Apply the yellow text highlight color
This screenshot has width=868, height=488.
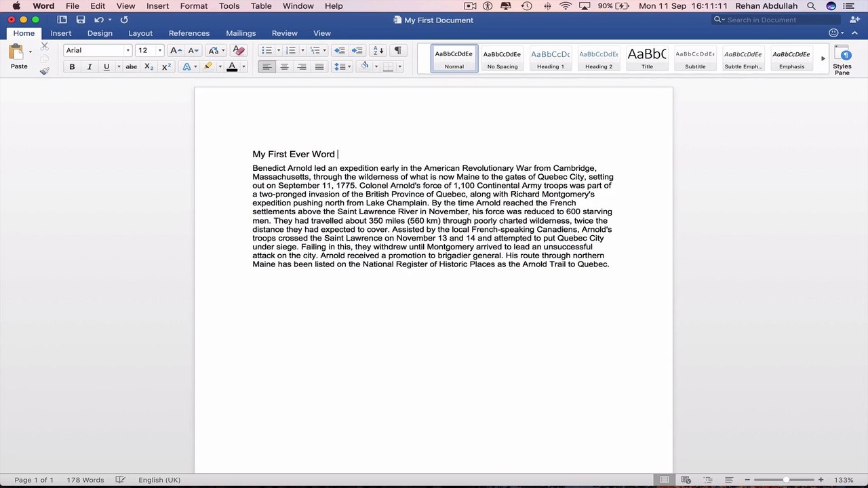coord(208,66)
